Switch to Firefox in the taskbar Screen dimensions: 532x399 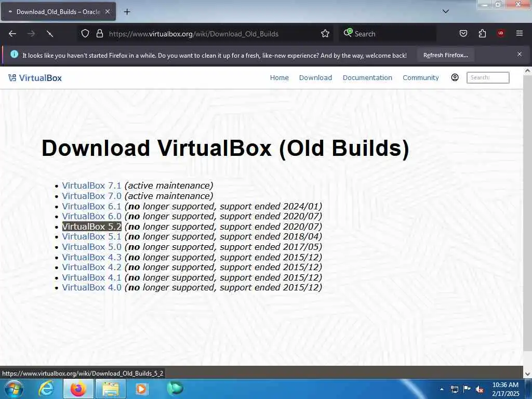pos(78,389)
